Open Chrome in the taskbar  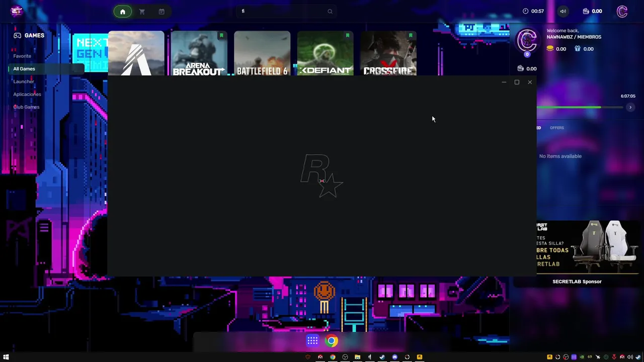point(333,357)
